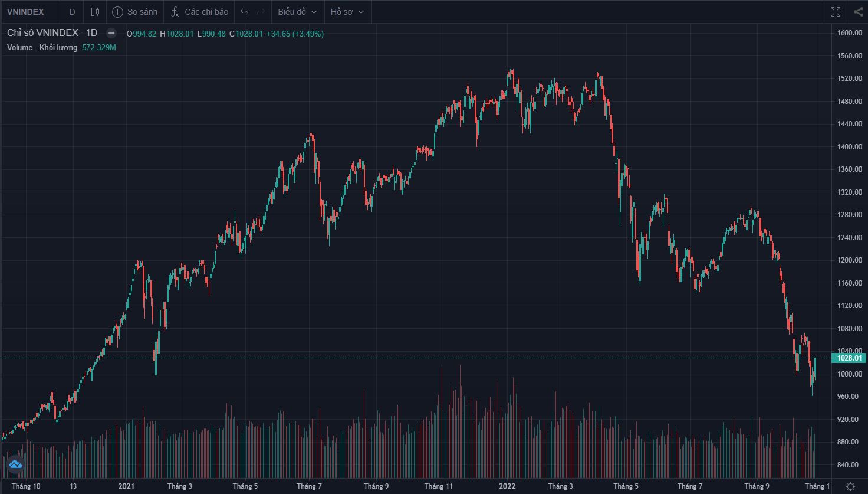Click the So sánh compare button

[142, 12]
